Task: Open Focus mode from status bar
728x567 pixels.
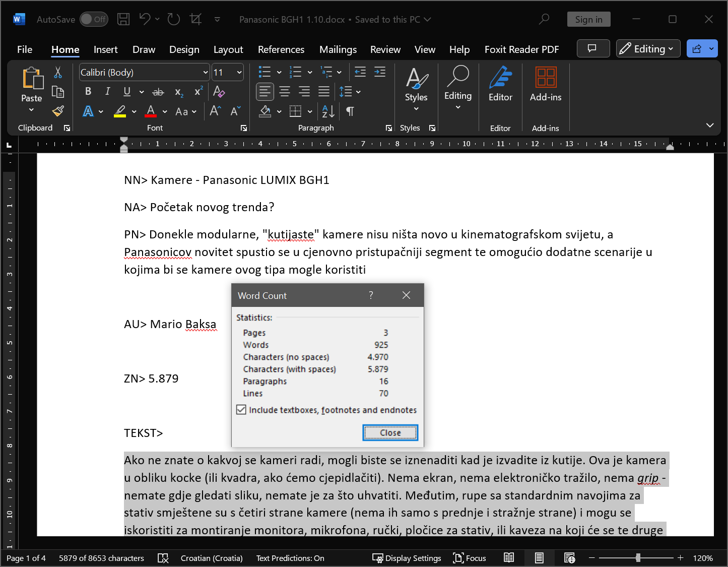Action: [x=470, y=558]
